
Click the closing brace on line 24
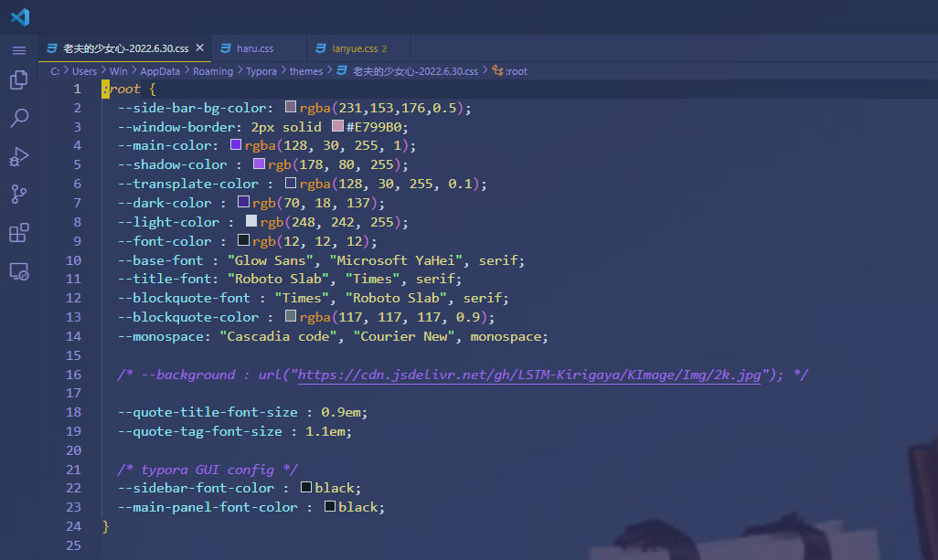[105, 526]
